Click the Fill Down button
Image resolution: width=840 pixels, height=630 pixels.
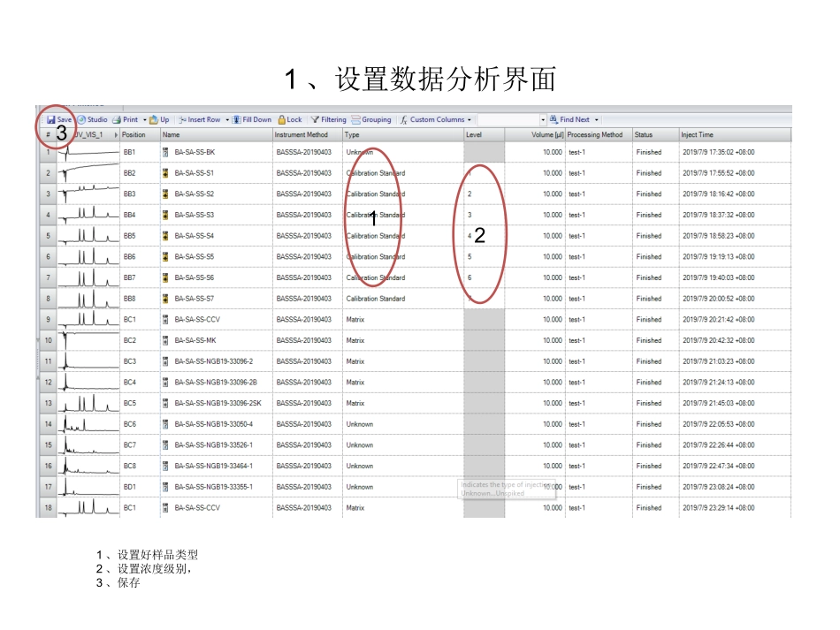pos(252,119)
